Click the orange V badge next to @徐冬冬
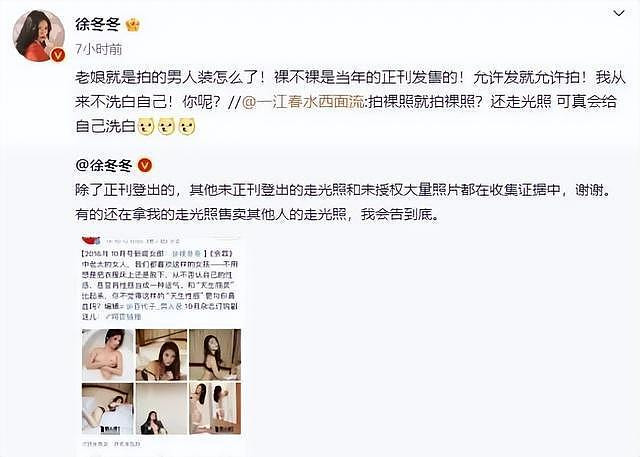640x457 pixels. pyautogui.click(x=145, y=166)
